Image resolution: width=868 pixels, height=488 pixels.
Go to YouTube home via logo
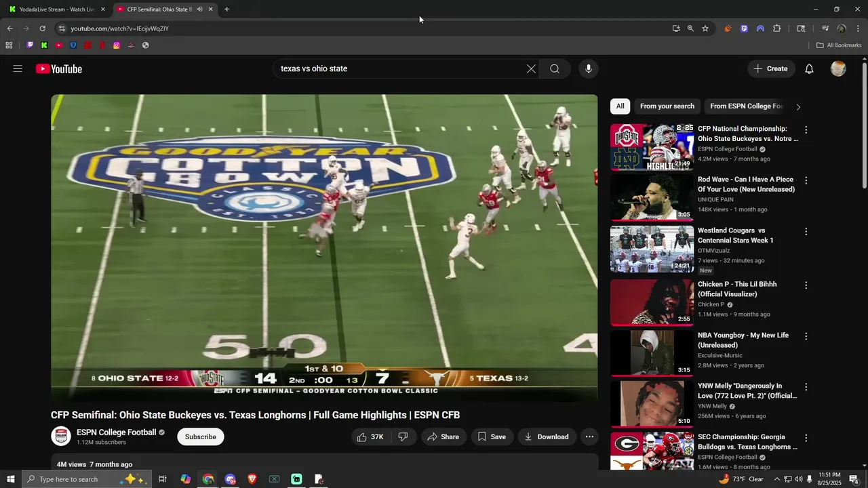[59, 68]
